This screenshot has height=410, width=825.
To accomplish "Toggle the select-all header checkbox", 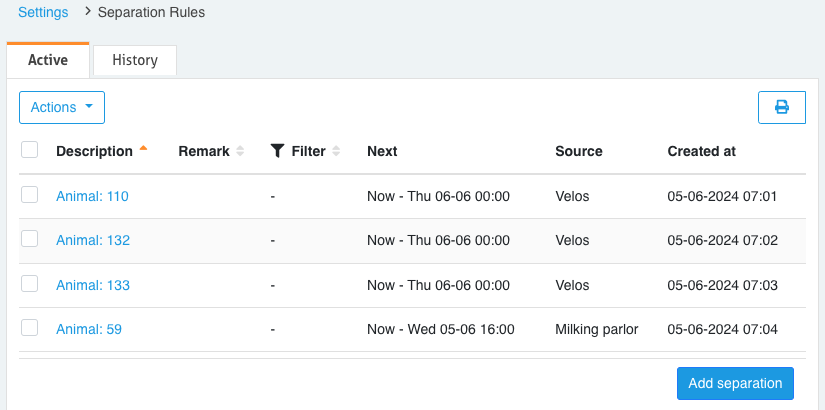I will [x=29, y=150].
